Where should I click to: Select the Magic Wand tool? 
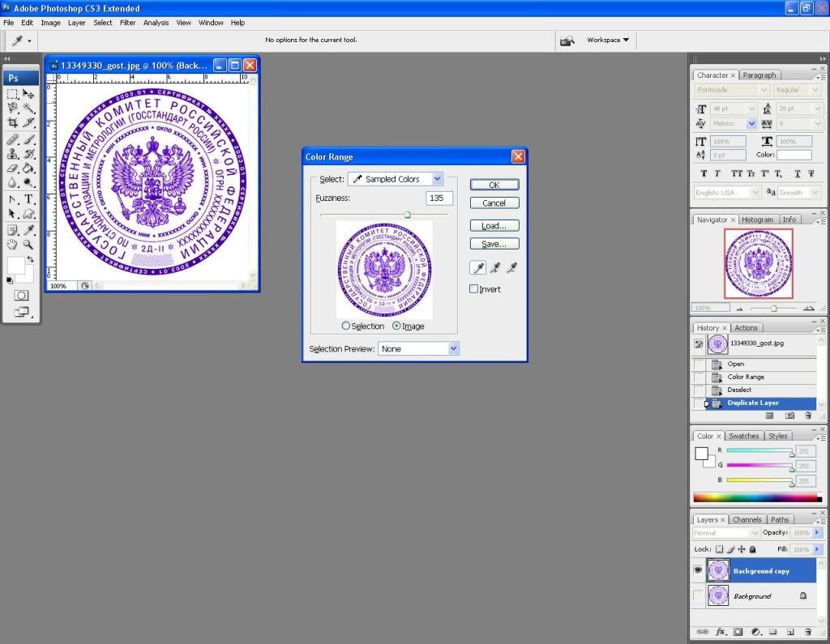pyautogui.click(x=28, y=109)
